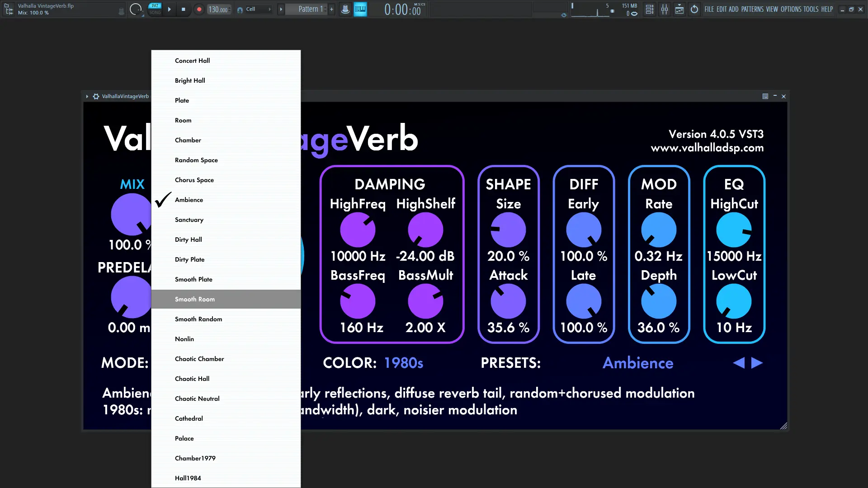Viewport: 868px width, 488px height.
Task: Click the record button
Action: click(x=199, y=9)
